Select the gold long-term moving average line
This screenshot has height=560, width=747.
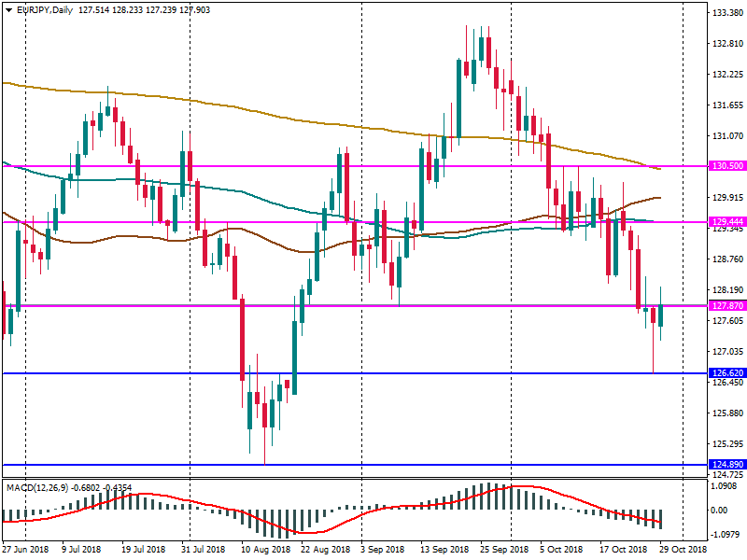280,111
